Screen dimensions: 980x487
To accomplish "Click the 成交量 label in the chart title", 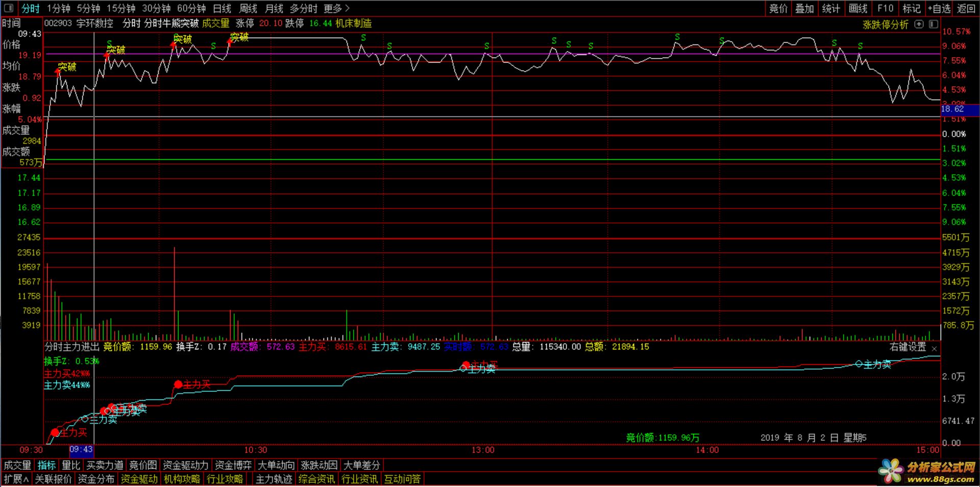I will point(215,23).
